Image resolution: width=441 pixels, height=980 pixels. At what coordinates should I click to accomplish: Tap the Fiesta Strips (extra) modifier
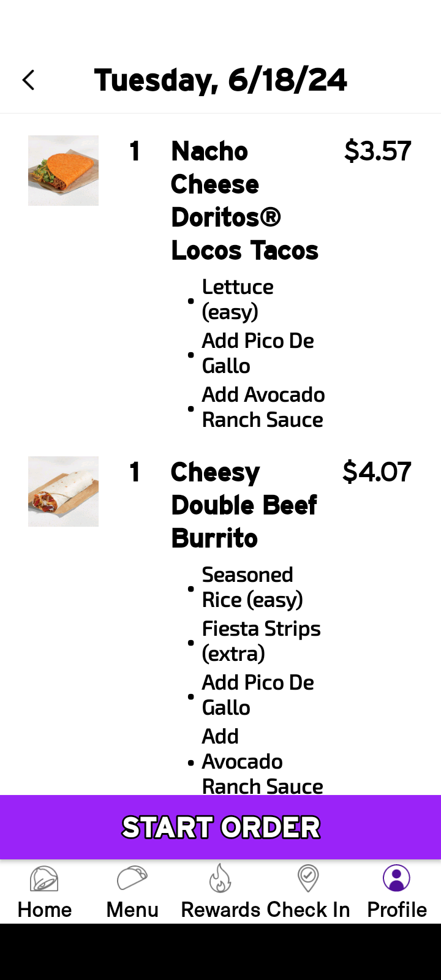(261, 641)
